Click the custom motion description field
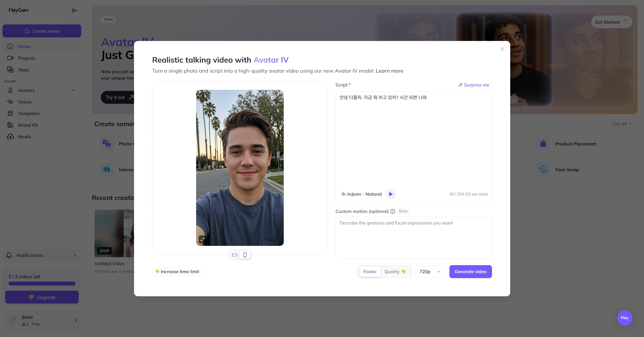The width and height of the screenshot is (644, 337). pyautogui.click(x=413, y=237)
